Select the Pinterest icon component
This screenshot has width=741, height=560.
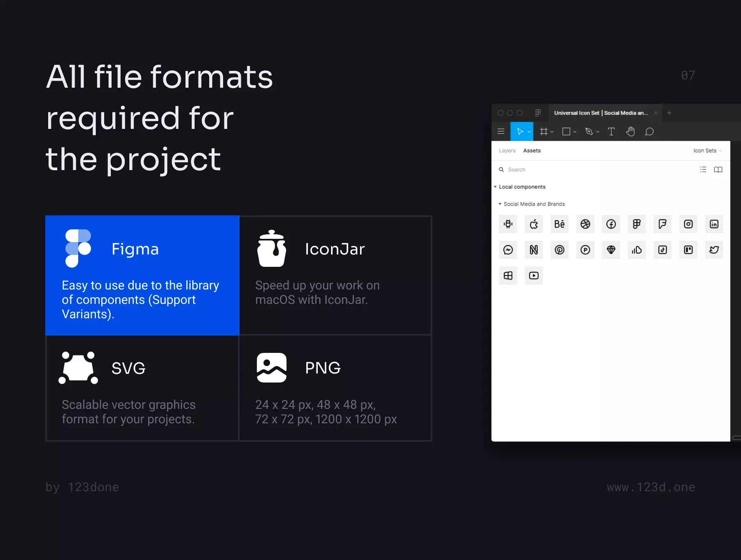[559, 250]
